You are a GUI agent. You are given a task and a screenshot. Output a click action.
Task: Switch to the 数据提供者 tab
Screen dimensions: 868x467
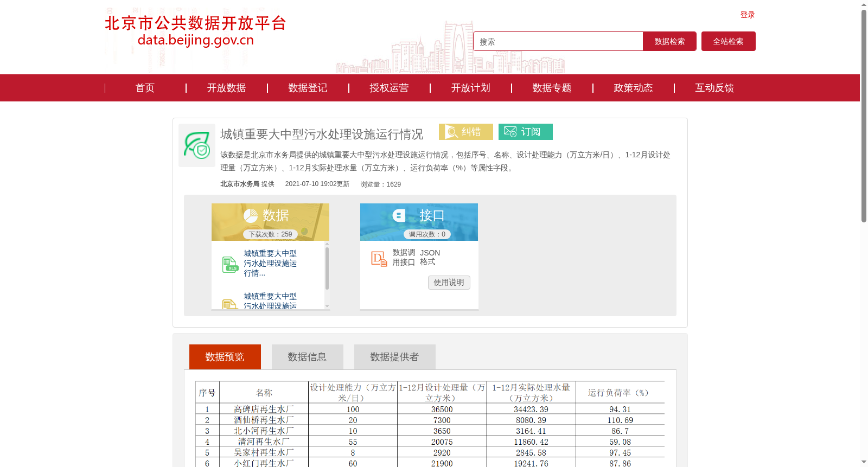[x=395, y=357]
